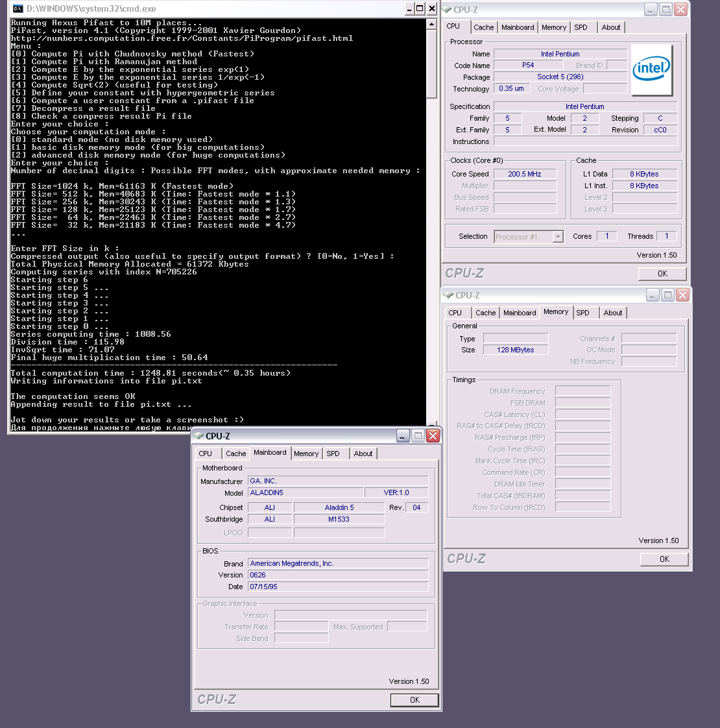Click the Revision value cC0

point(660,130)
